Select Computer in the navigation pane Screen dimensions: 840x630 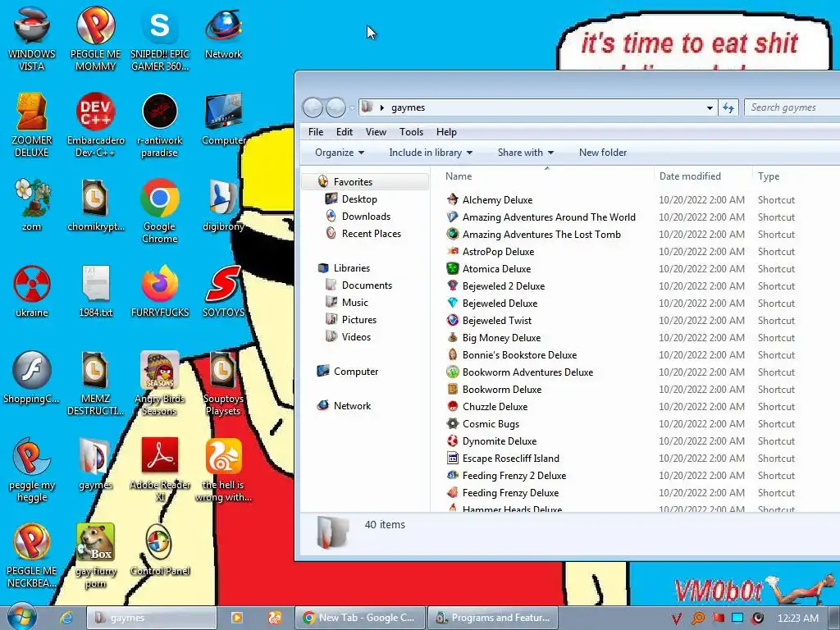point(356,372)
